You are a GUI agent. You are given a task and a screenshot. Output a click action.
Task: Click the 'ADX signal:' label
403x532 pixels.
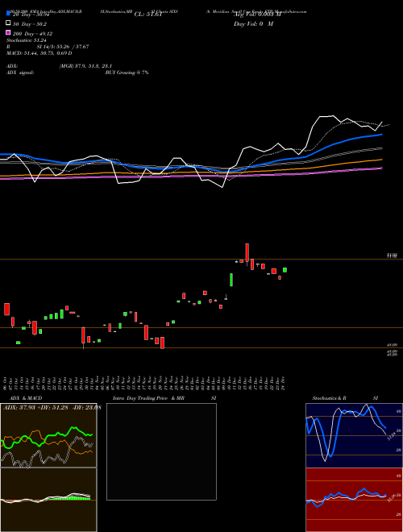pos(20,73)
